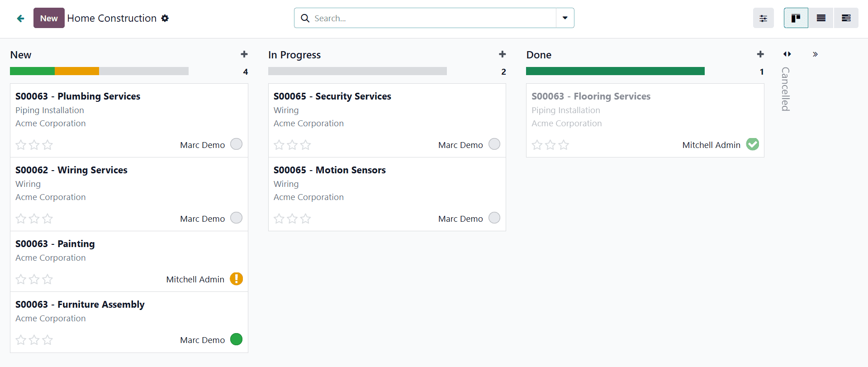Set first star on Motion Sensors card
Screen dimensions: 868x367
(x=279, y=219)
